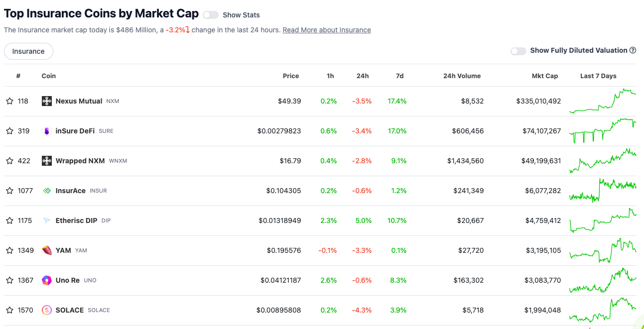The height and width of the screenshot is (329, 644).
Task: Click the $0.104305 price
Action: click(x=283, y=191)
